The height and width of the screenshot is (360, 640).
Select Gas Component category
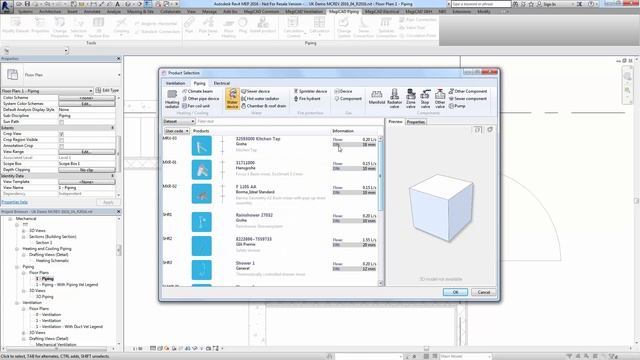(348, 99)
